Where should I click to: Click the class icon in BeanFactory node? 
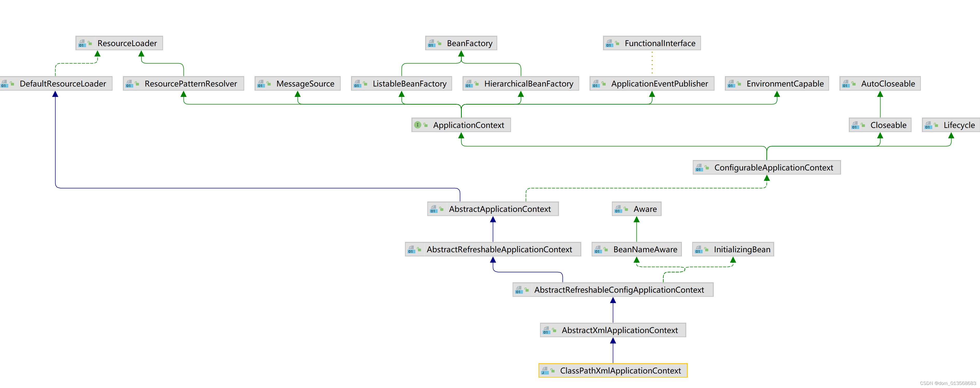[431, 43]
